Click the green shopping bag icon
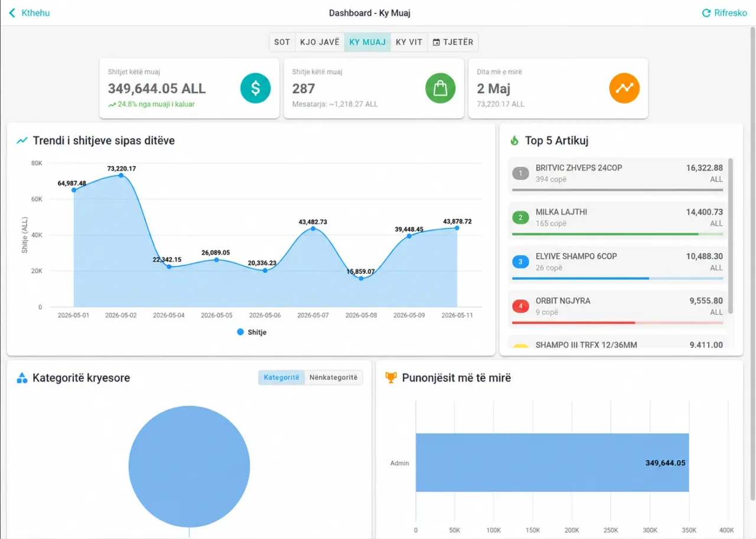Image resolution: width=756 pixels, height=539 pixels. [x=440, y=88]
